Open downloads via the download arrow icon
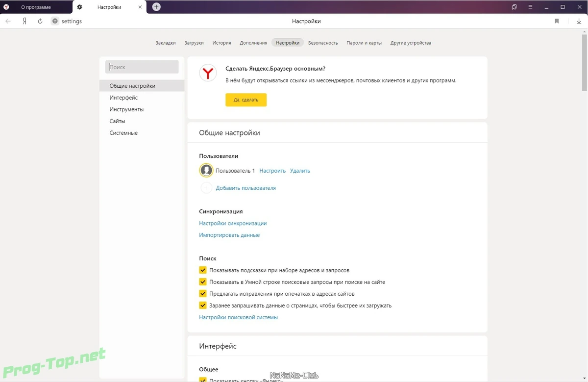Screen dimensions: 588x382 [x=579, y=22]
